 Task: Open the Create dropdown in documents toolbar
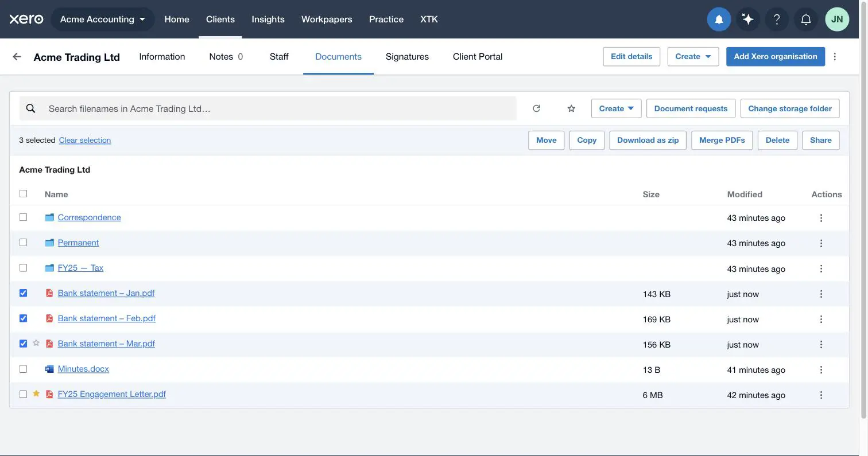point(616,108)
